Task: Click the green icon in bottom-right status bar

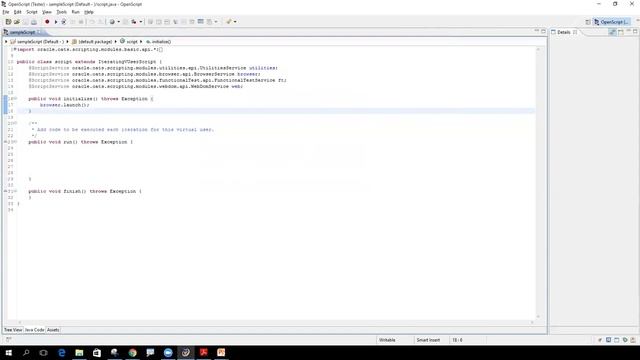Action: click(625, 340)
